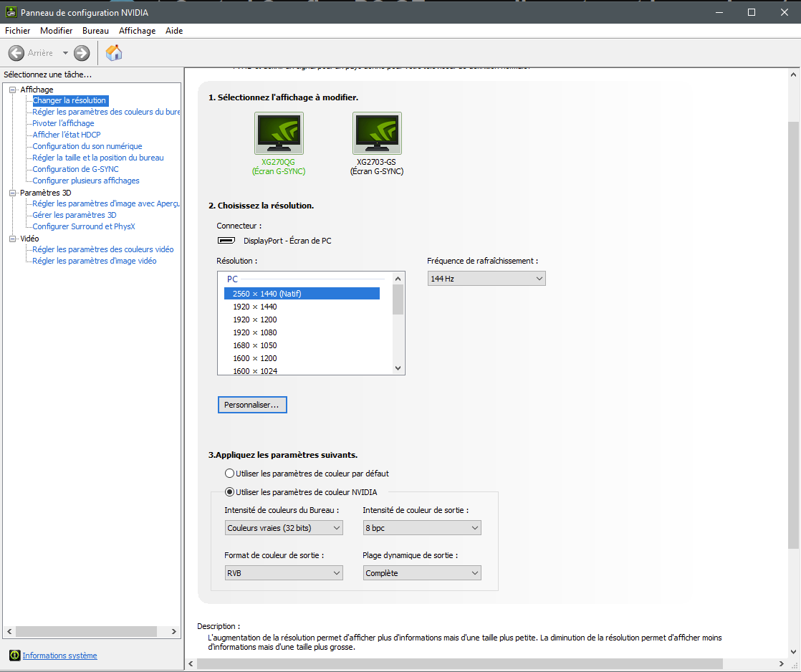801x672 pixels.
Task: Open Régler les paramètres d'image avec Aperçu
Action: (x=106, y=203)
